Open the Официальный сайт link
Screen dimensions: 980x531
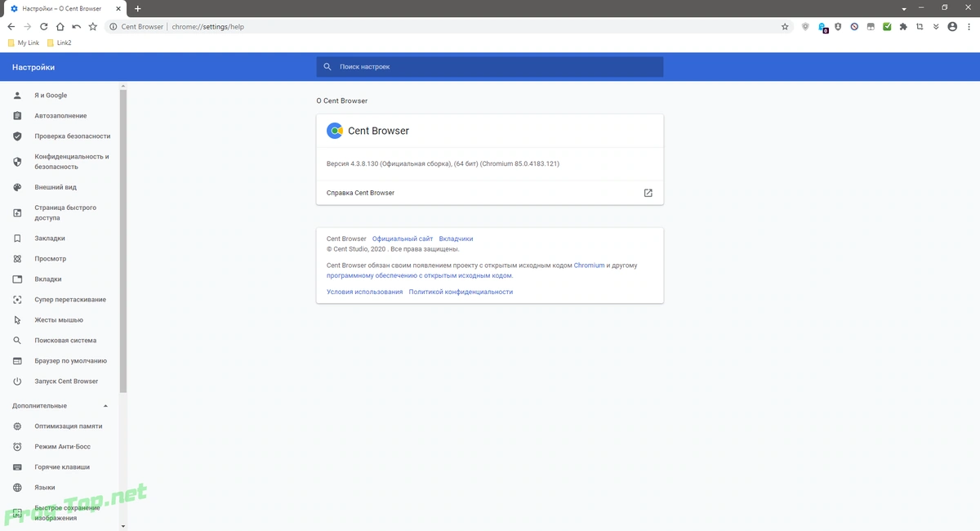[x=403, y=239]
